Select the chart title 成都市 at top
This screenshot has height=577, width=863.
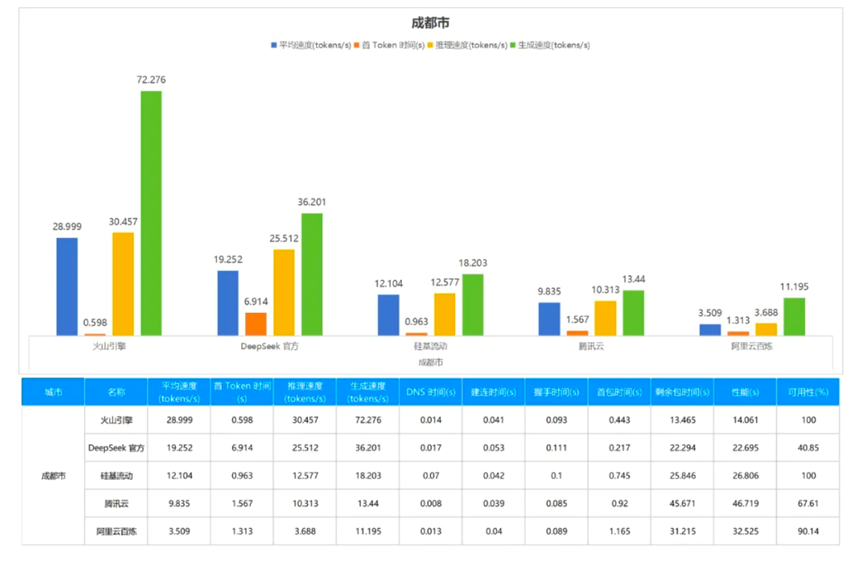[x=430, y=23]
